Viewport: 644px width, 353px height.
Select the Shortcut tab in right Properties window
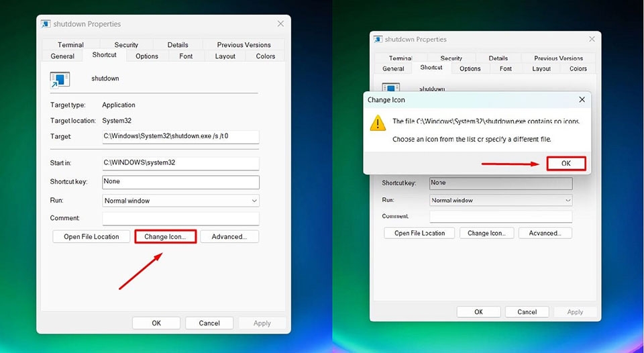[431, 67]
